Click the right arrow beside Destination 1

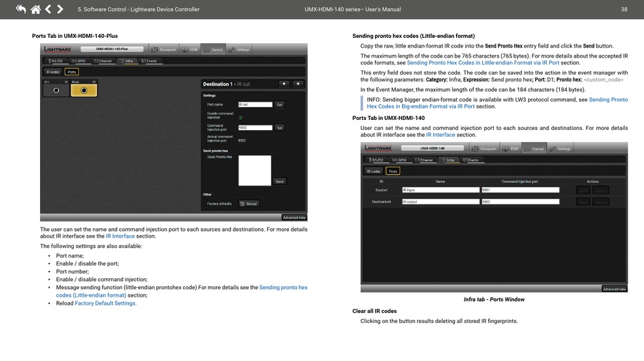point(298,84)
